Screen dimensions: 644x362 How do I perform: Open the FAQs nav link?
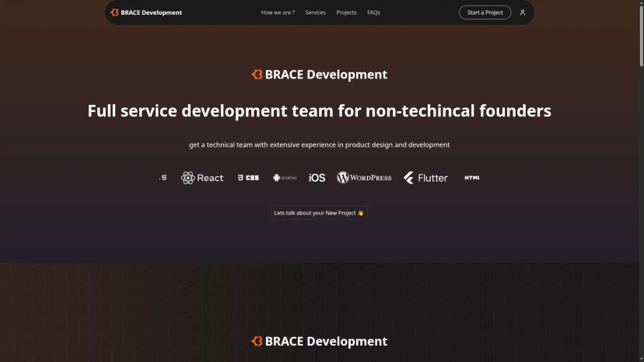click(373, 12)
